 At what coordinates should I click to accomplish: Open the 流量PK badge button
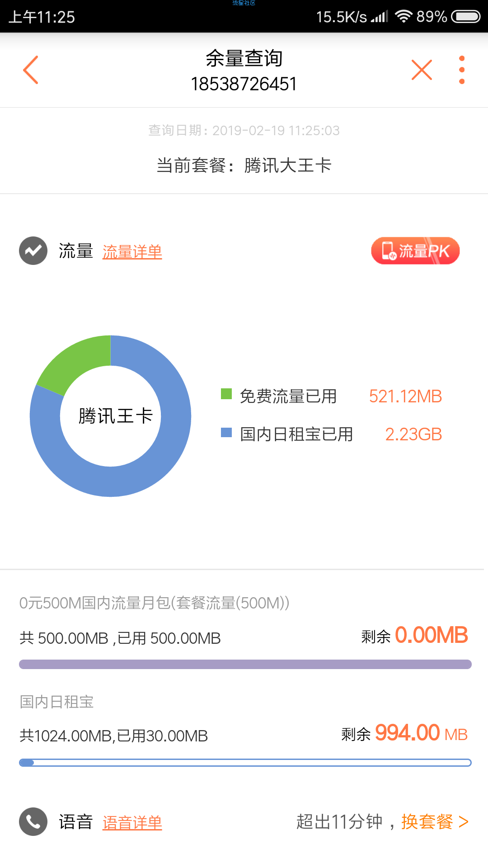point(415,250)
